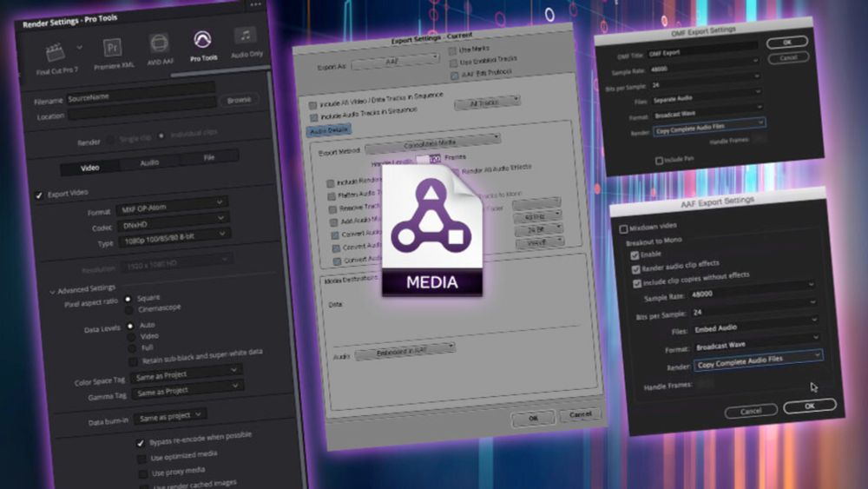Image resolution: width=868 pixels, height=489 pixels.
Task: Open the Data burn-in dropdown
Action: 171,416
